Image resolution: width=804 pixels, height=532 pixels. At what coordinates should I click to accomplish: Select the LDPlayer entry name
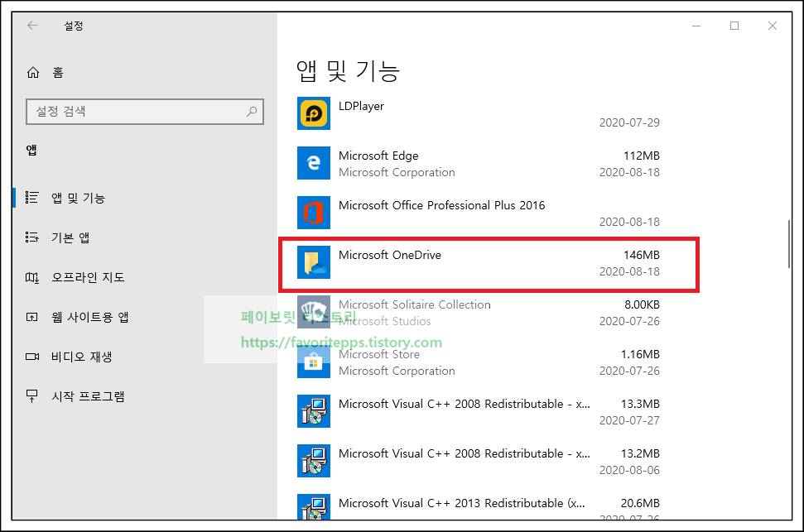[x=361, y=106]
